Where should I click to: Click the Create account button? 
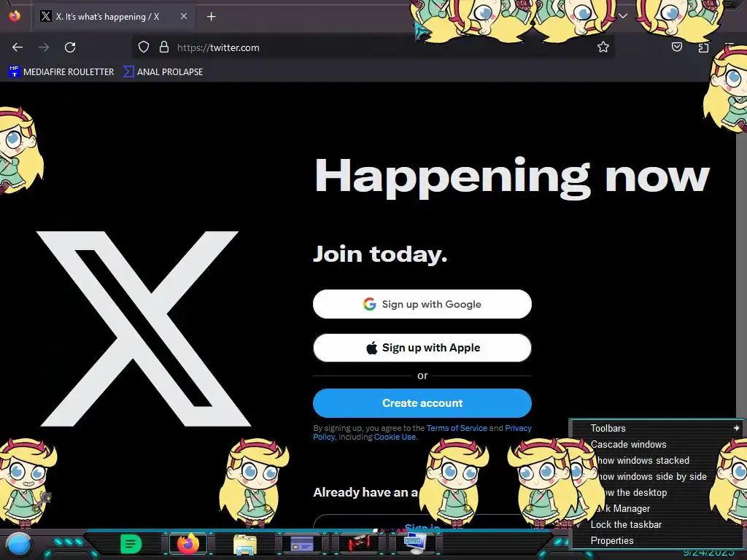coord(422,402)
